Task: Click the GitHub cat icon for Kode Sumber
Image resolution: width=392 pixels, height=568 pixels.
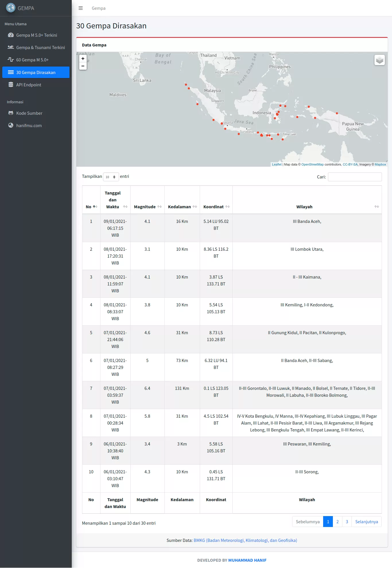Action: coord(11,113)
